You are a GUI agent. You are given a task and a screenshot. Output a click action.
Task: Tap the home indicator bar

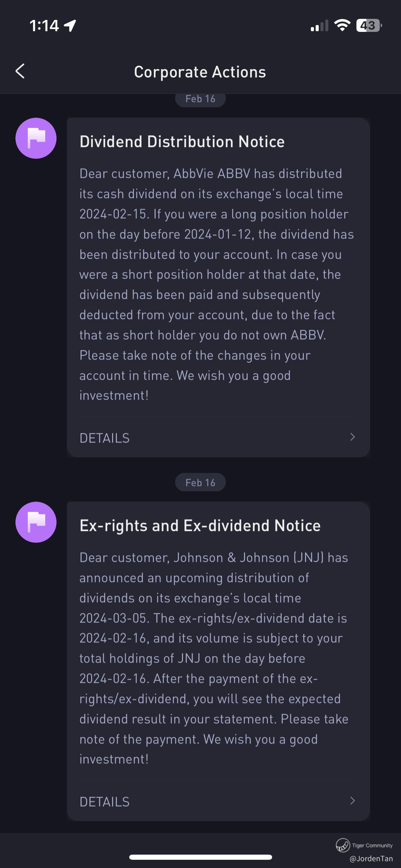pos(200,857)
